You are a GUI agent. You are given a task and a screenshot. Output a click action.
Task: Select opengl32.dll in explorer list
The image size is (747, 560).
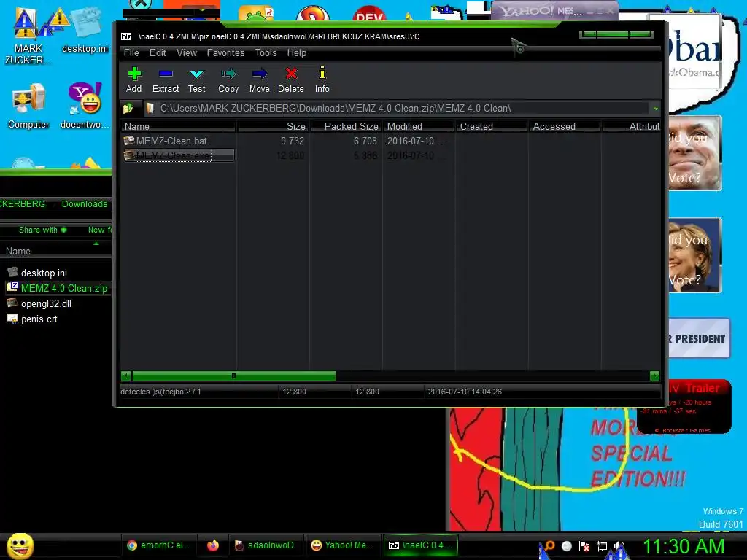[46, 303]
